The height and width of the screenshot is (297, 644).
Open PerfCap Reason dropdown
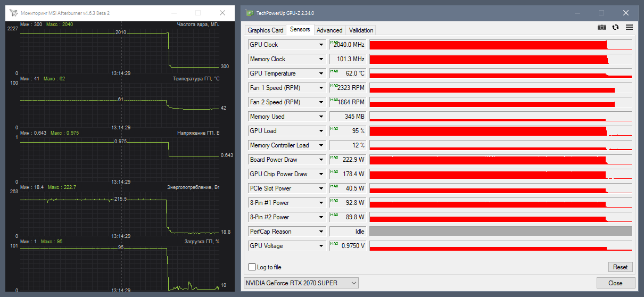[321, 232]
